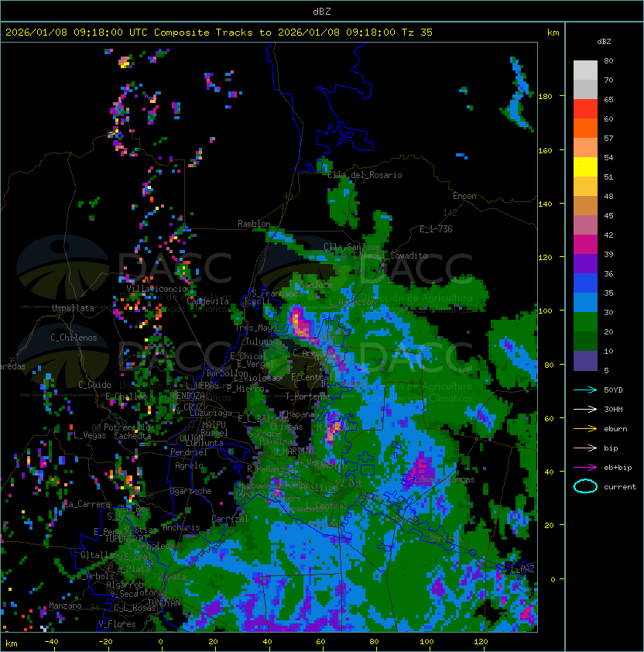The width and height of the screenshot is (644, 652).
Task: Click the white 30HM arrow in legend
Action: 585,409
